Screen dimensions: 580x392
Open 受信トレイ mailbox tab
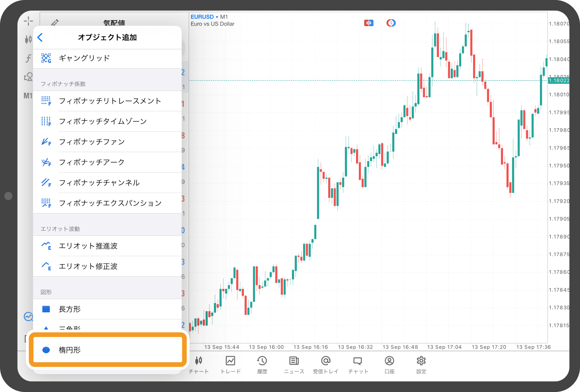(x=326, y=364)
